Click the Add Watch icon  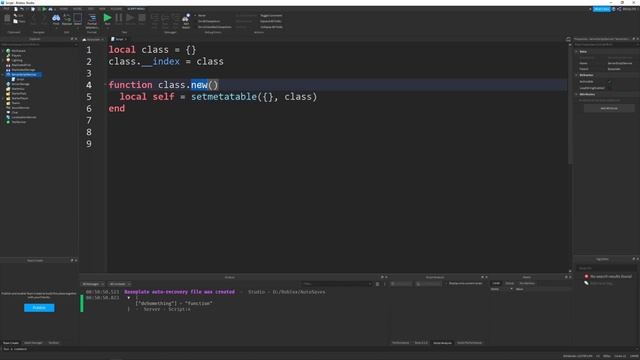click(x=186, y=20)
